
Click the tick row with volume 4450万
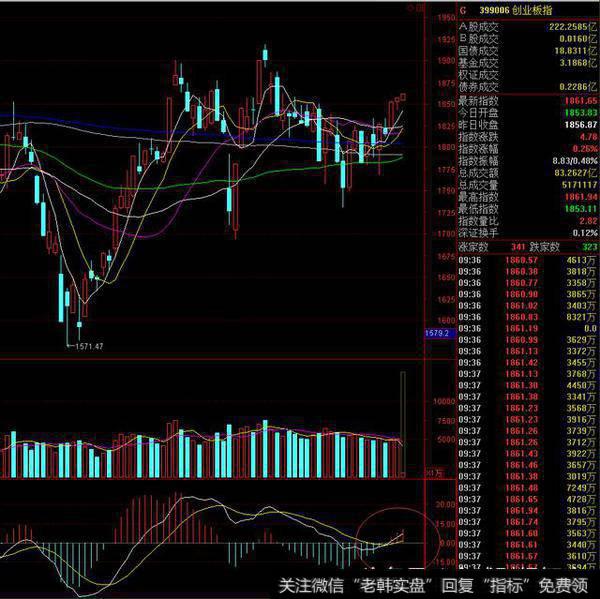click(x=528, y=385)
